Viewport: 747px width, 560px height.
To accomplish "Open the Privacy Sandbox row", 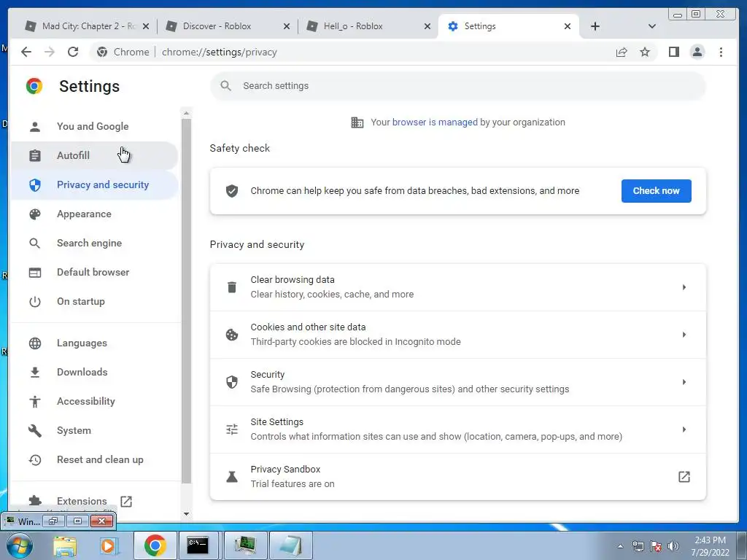I will click(458, 477).
